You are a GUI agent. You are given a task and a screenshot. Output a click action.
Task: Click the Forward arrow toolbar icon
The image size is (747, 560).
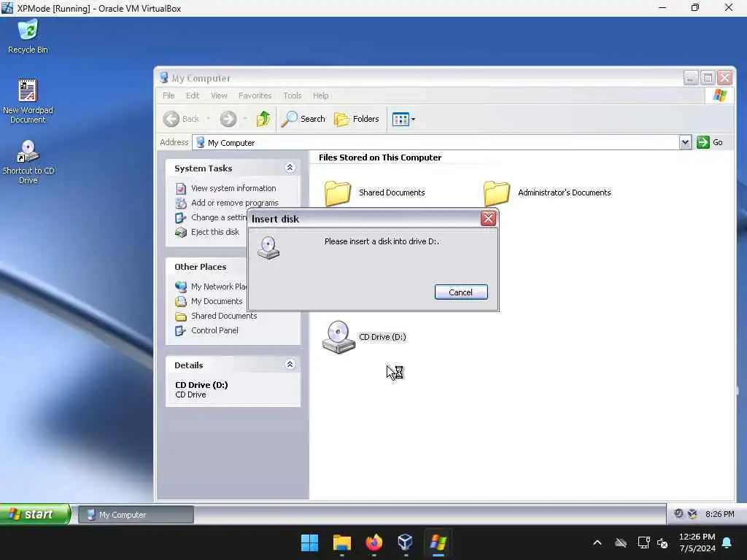[228, 119]
